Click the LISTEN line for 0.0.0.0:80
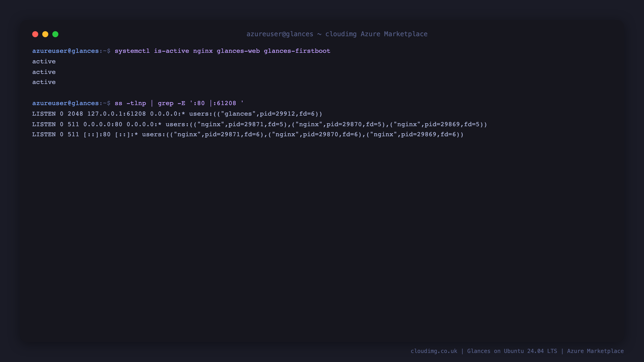This screenshot has height=362, width=644. pyautogui.click(x=260, y=124)
